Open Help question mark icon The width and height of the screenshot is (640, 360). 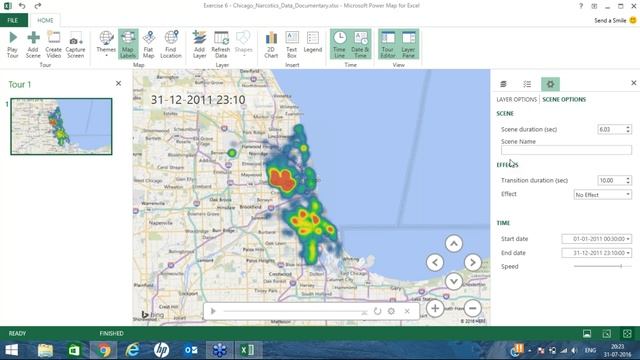click(581, 6)
